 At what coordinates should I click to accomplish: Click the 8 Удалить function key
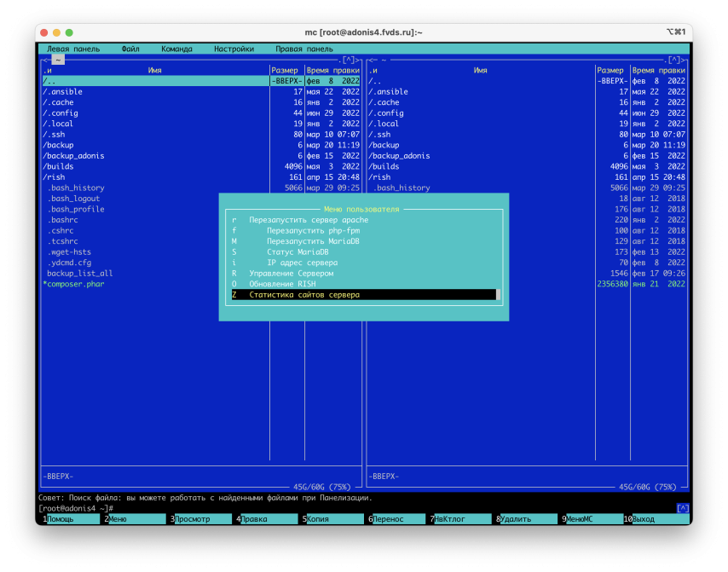coord(526,519)
